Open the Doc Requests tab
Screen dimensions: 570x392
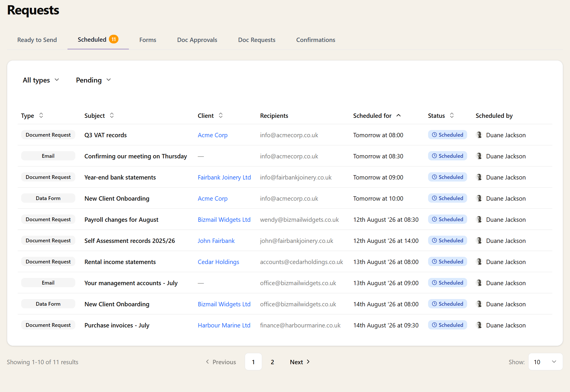(x=257, y=40)
